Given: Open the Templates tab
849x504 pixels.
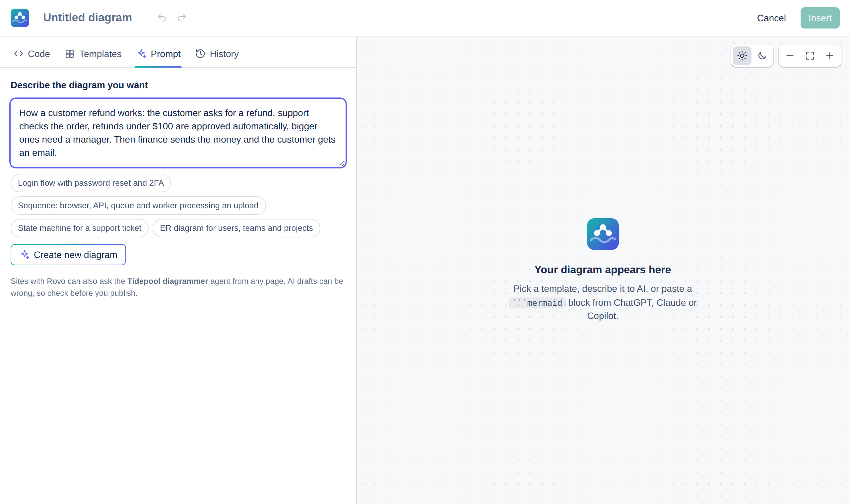Looking at the screenshot, I should (x=94, y=54).
